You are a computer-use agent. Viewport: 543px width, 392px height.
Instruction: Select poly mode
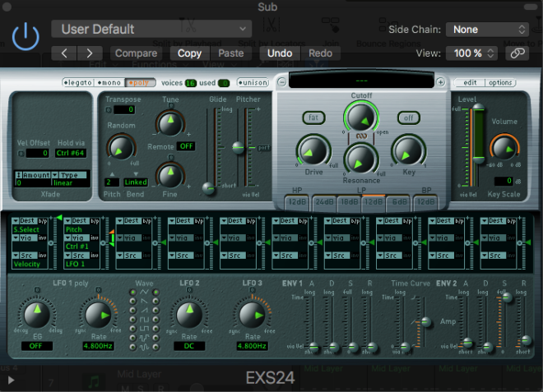140,83
